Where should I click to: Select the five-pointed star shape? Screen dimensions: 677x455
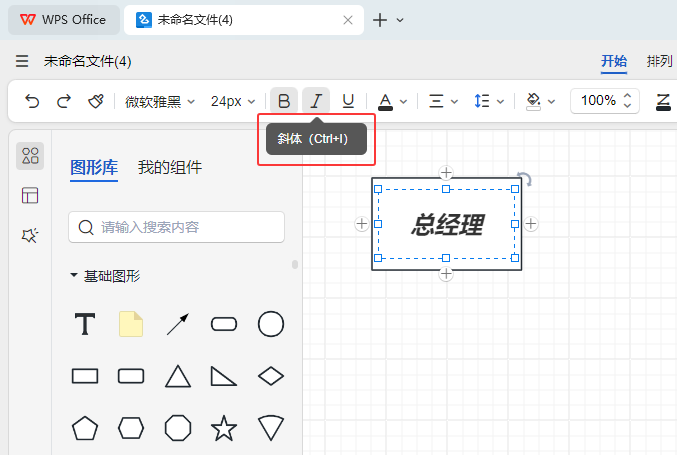(224, 428)
